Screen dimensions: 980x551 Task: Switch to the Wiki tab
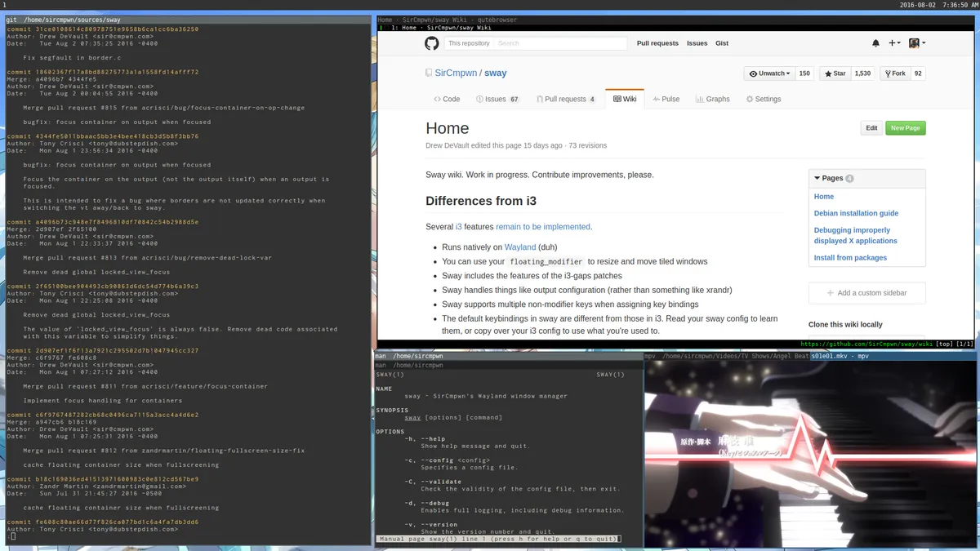(625, 99)
